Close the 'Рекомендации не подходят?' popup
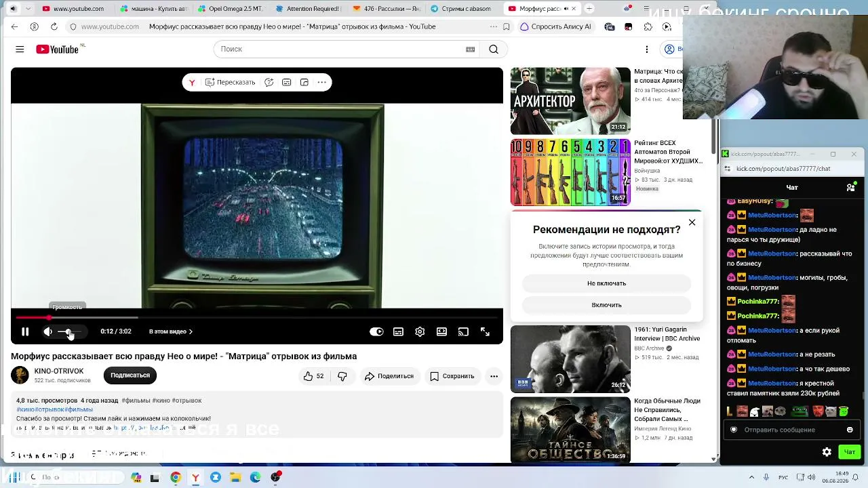The image size is (868, 488). tap(692, 222)
